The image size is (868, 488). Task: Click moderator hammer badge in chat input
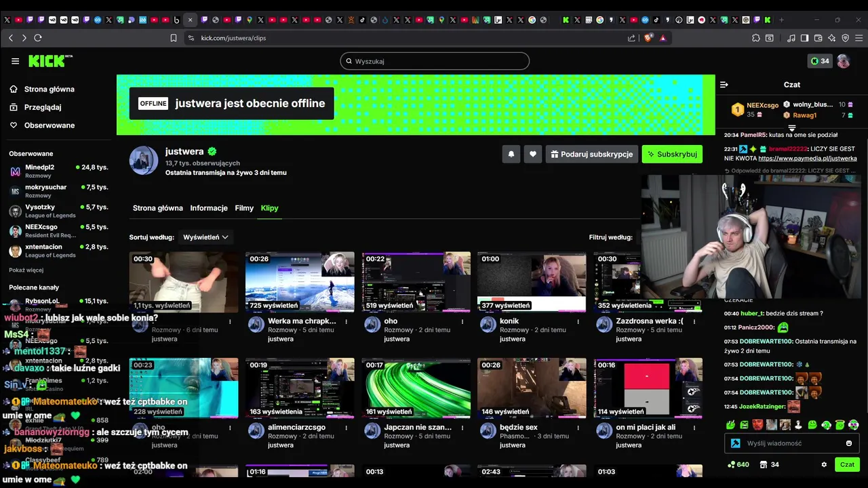point(736,443)
